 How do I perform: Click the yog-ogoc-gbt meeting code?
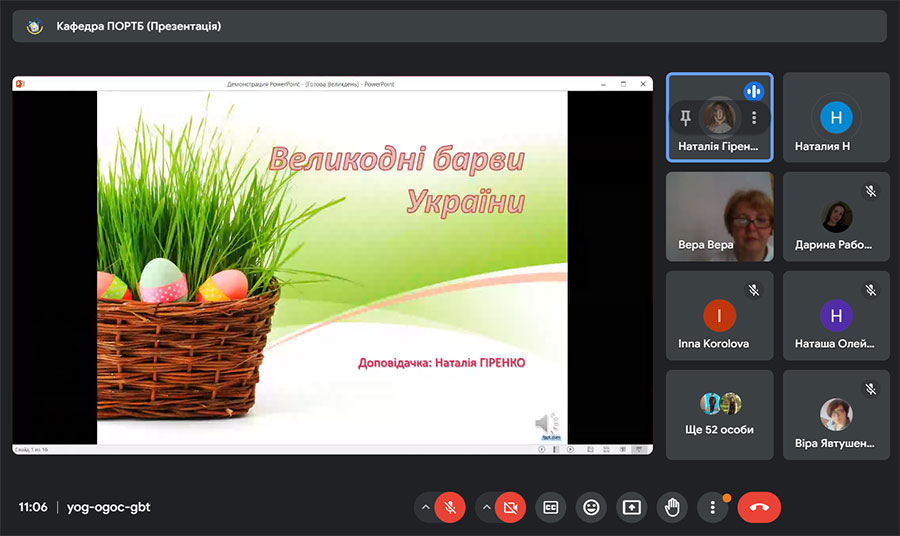(x=108, y=507)
